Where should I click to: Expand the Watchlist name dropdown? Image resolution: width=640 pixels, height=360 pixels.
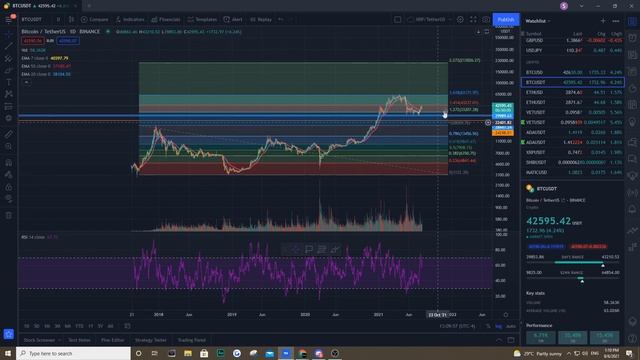pos(538,21)
